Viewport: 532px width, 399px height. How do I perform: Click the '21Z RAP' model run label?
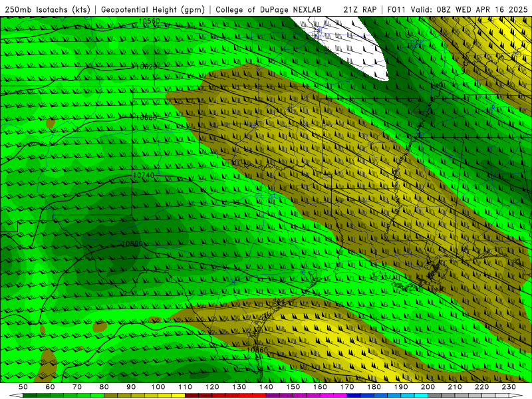(x=360, y=10)
